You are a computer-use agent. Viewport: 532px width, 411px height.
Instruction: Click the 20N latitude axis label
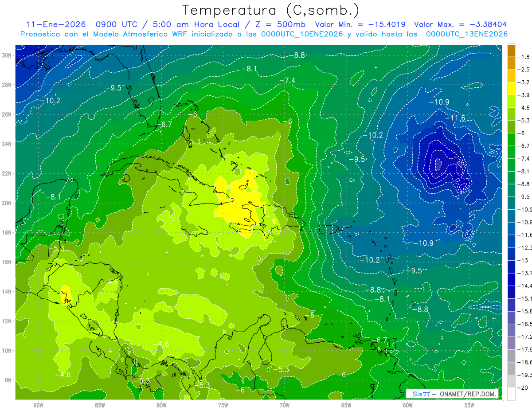pos(8,203)
